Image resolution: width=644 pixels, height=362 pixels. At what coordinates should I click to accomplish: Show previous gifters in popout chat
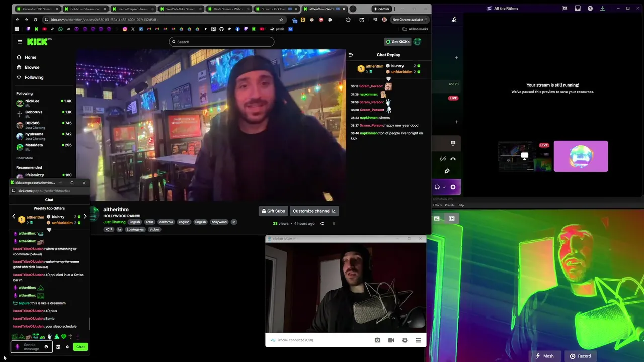coord(14,217)
